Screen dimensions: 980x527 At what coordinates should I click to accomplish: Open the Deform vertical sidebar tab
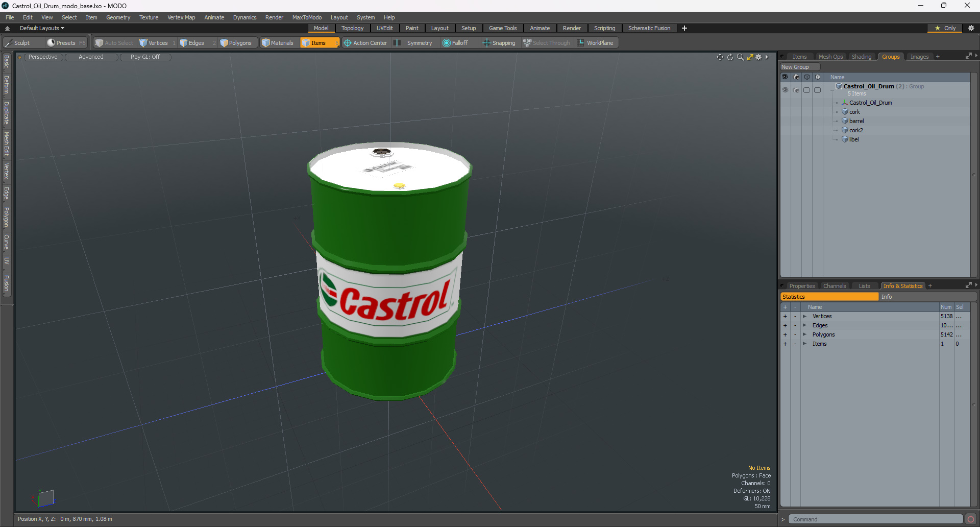coord(6,85)
